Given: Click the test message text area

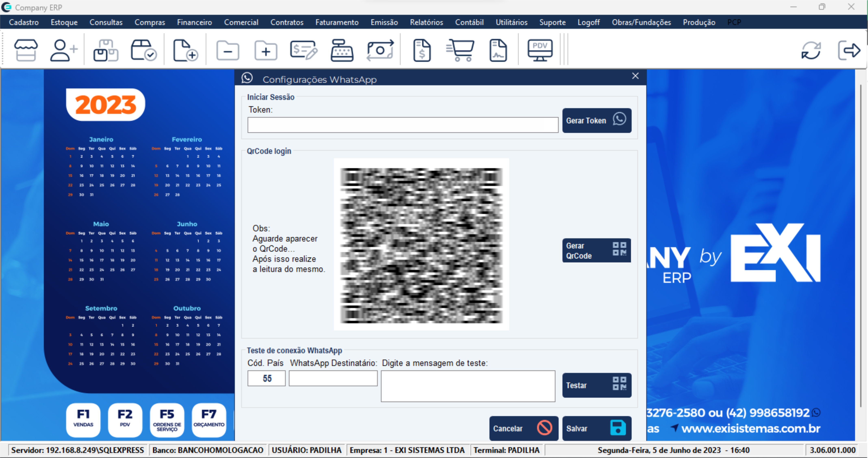Looking at the screenshot, I should (468, 386).
